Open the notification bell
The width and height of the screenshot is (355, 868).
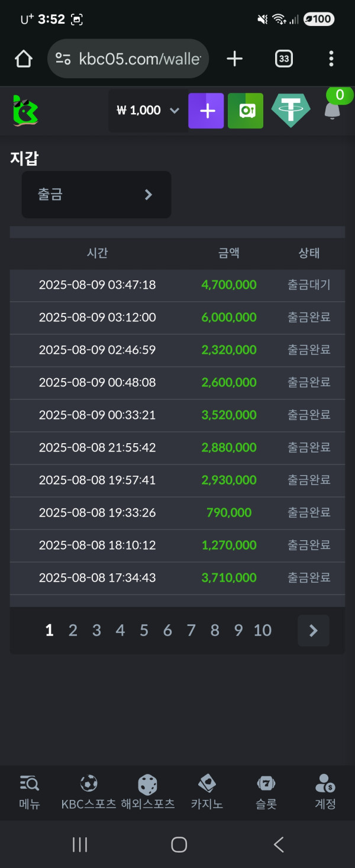pyautogui.click(x=333, y=110)
